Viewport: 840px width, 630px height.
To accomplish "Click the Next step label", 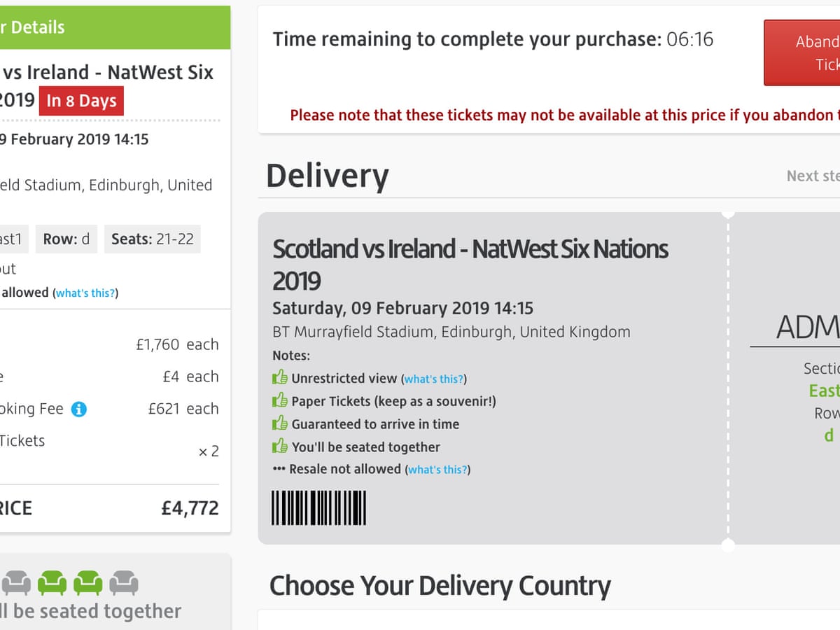I will click(x=812, y=176).
